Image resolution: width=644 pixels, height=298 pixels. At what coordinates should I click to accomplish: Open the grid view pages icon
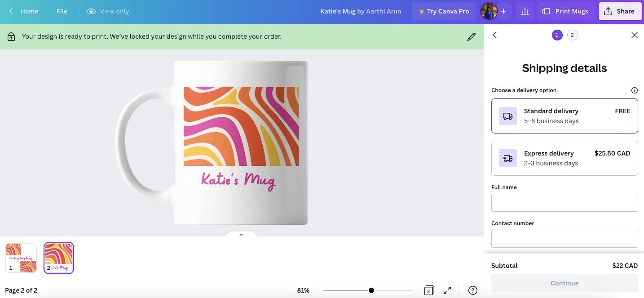(x=429, y=290)
